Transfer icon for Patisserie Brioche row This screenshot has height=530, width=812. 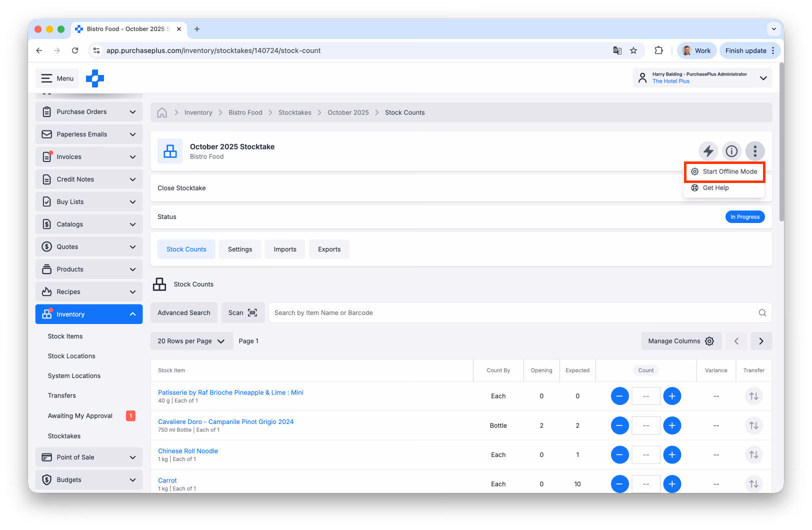[754, 396]
